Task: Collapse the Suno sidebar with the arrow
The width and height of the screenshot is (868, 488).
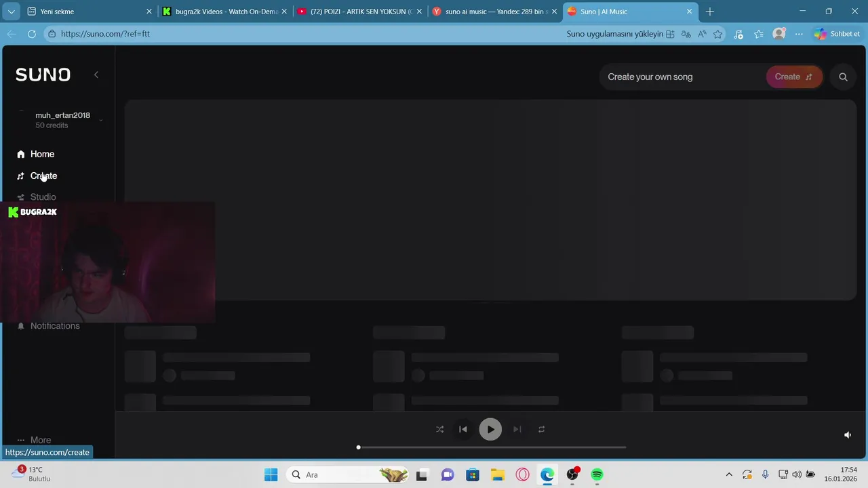Action: click(96, 75)
